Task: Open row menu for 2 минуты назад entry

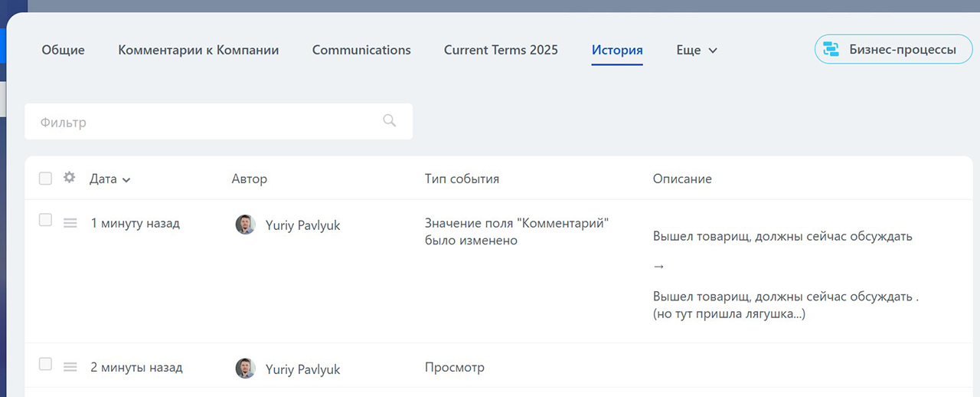Action: click(x=70, y=367)
